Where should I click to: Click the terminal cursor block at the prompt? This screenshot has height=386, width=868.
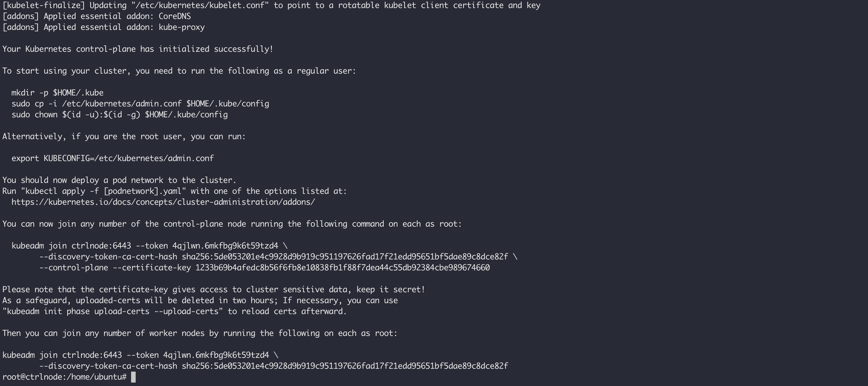click(133, 377)
